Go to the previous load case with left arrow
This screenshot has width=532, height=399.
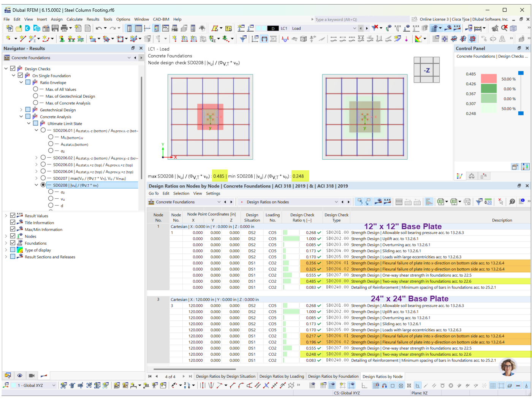click(361, 28)
